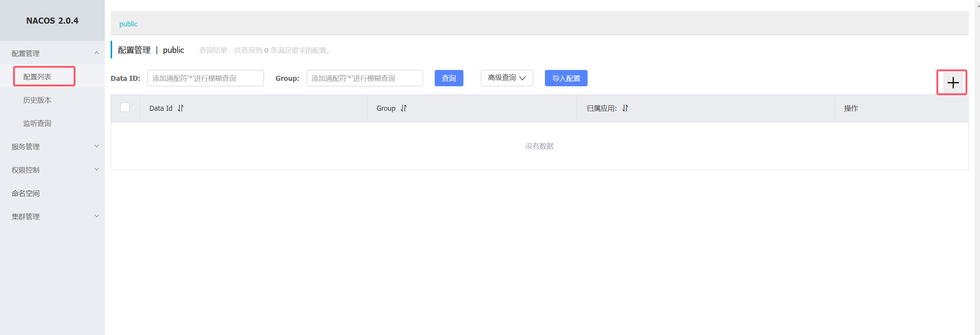Click sort icon beside 归属应用 column
The width and height of the screenshot is (980, 335).
coord(625,108)
